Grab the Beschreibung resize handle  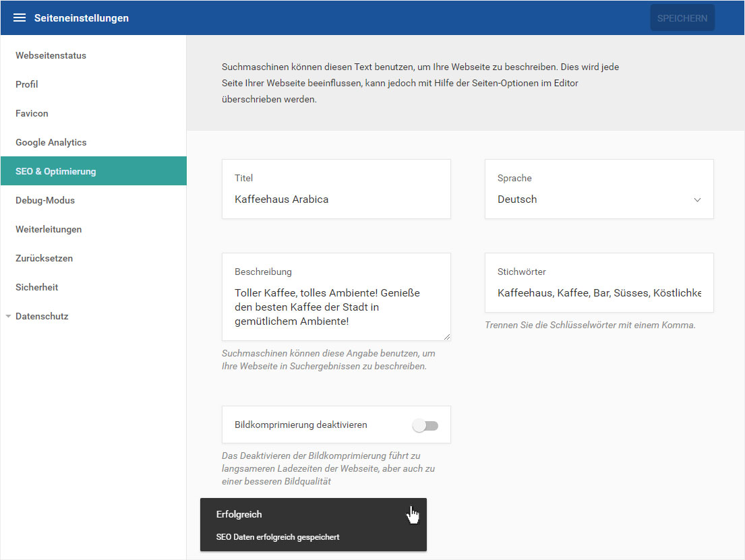pyautogui.click(x=447, y=337)
